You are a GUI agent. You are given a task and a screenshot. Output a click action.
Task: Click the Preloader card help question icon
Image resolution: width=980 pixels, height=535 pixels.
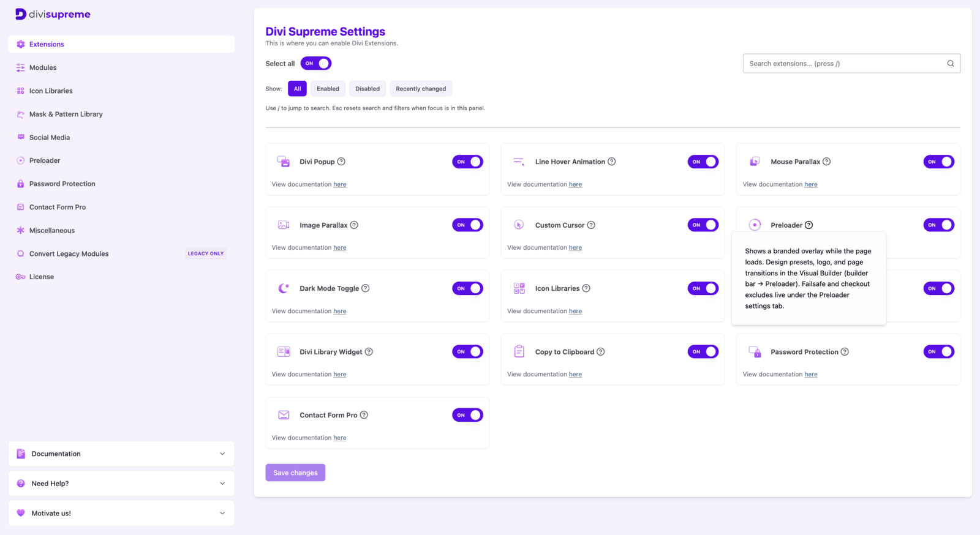point(809,225)
